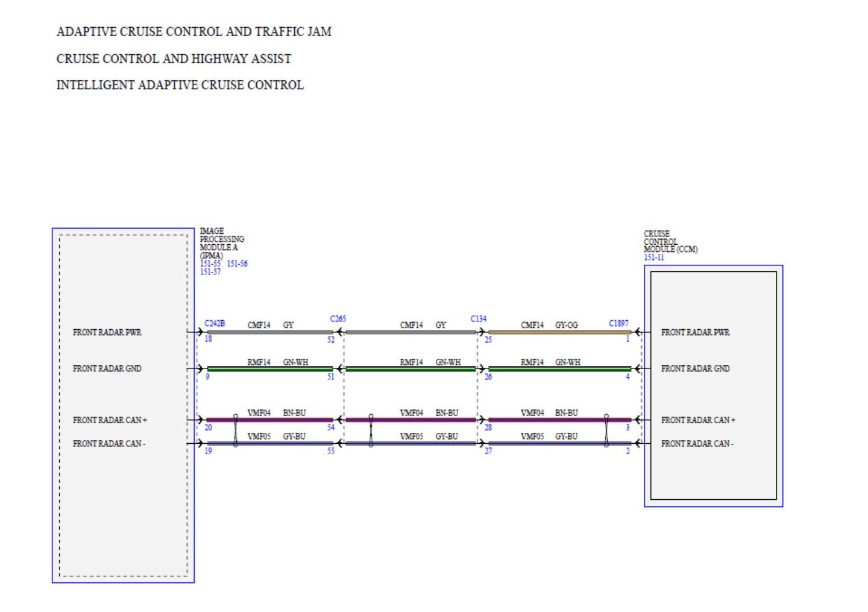Click the C242B connector label

point(215,324)
